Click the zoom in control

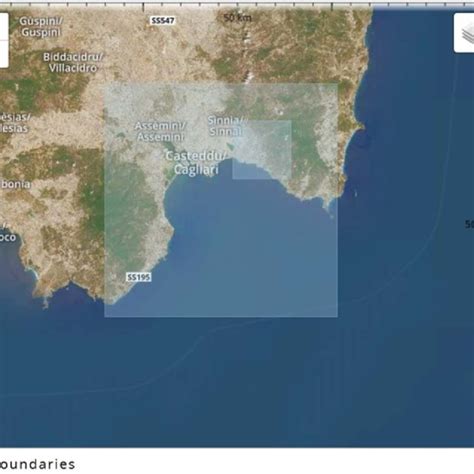point(4,26)
